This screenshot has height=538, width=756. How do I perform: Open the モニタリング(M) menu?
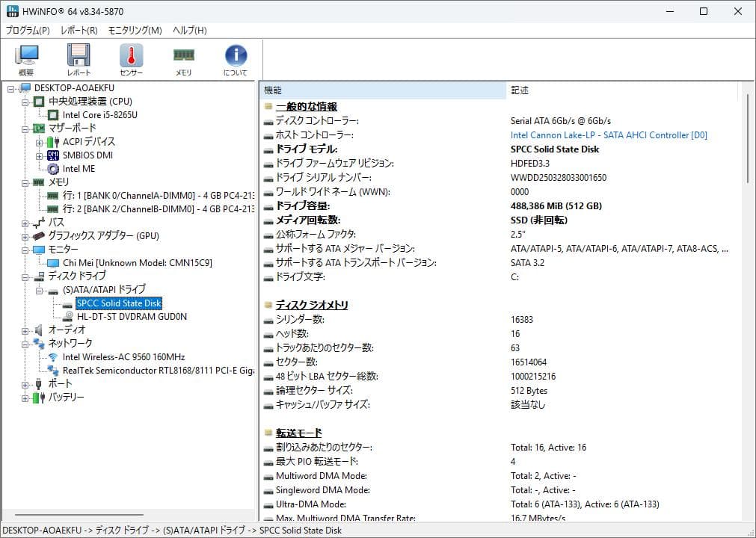tap(135, 31)
